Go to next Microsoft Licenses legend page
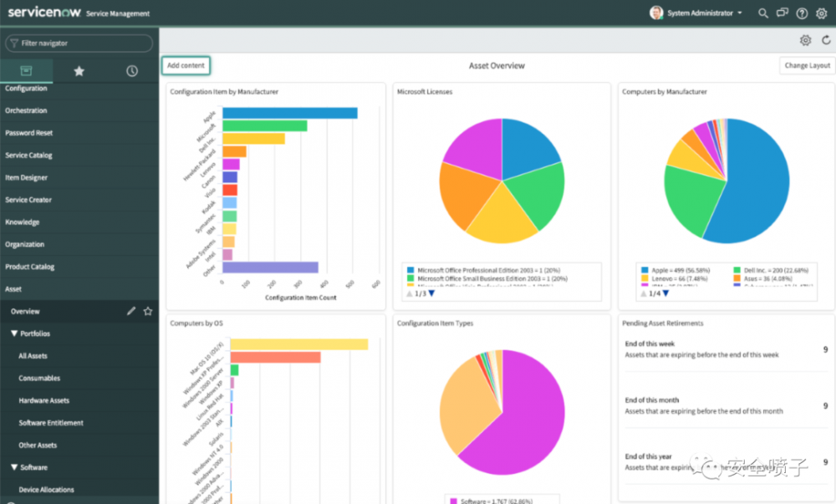Viewport: 836px width, 504px height. click(x=432, y=293)
